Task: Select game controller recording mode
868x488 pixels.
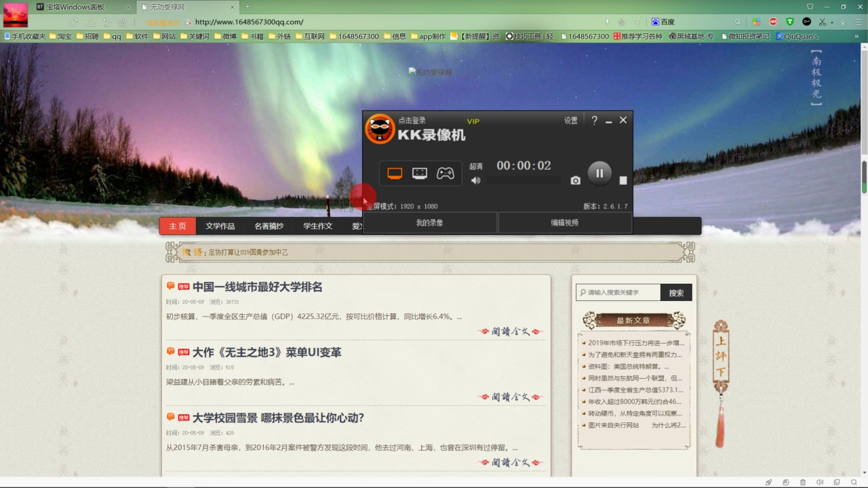Action: 445,174
